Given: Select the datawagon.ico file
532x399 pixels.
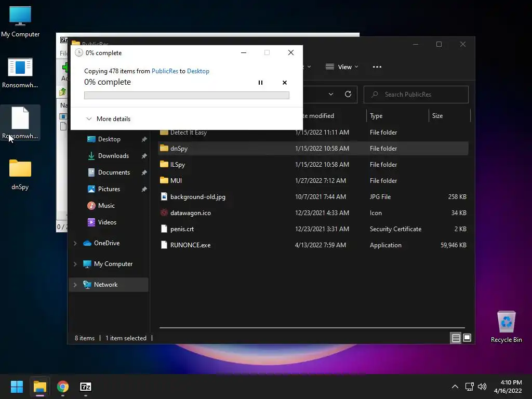Looking at the screenshot, I should point(313,212).
